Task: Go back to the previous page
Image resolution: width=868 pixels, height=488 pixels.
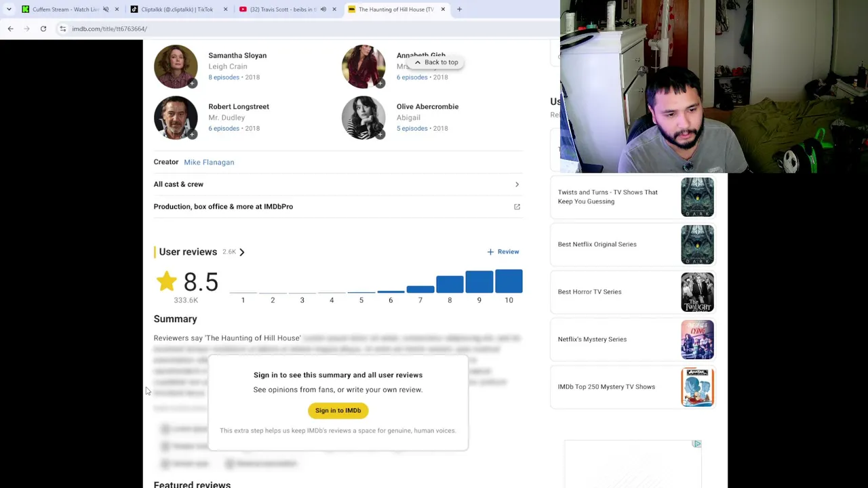Action: click(11, 28)
